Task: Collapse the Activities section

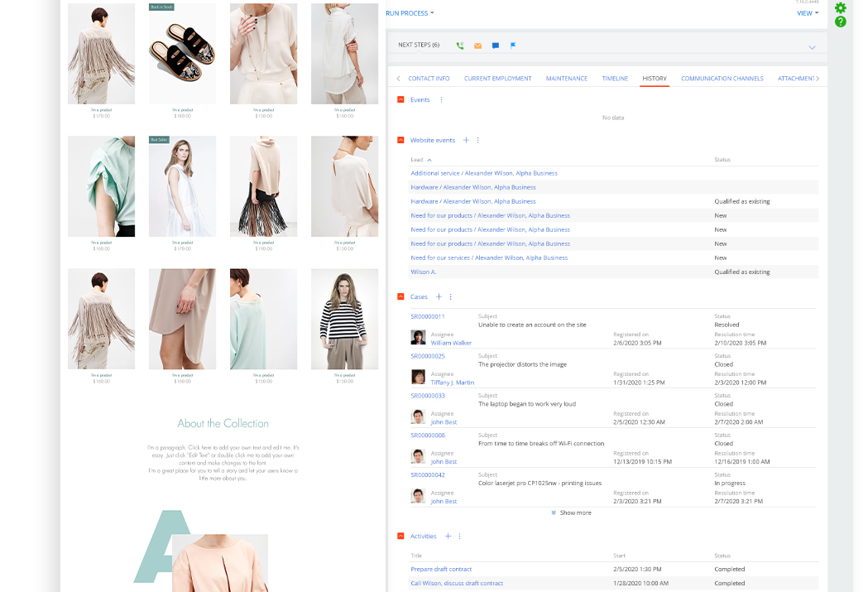Action: pos(400,536)
